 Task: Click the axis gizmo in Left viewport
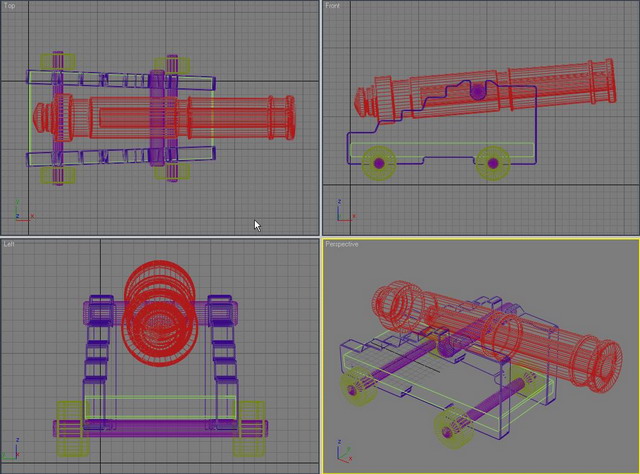pyautogui.click(x=11, y=449)
